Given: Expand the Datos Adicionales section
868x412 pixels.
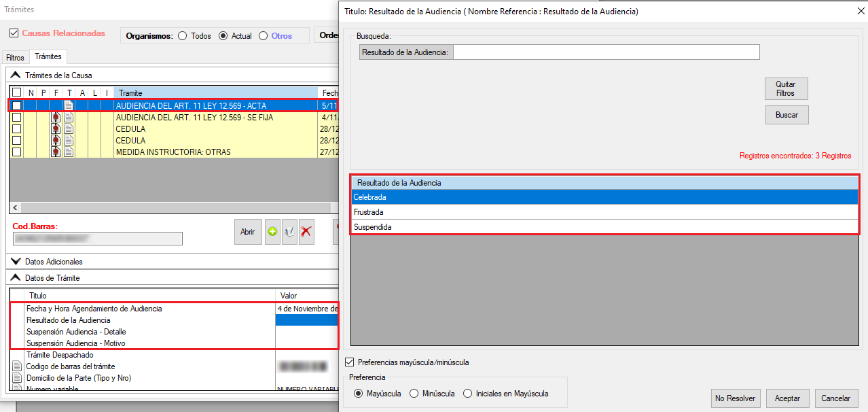Looking at the screenshot, I should point(16,262).
